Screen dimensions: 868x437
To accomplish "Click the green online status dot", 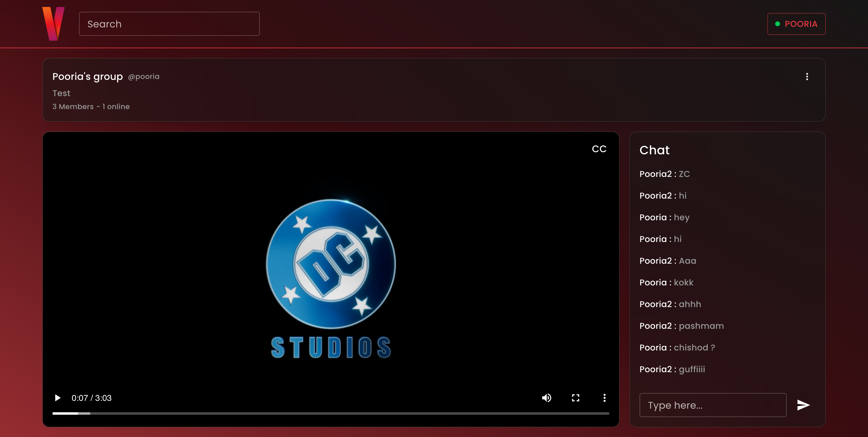I will (777, 24).
